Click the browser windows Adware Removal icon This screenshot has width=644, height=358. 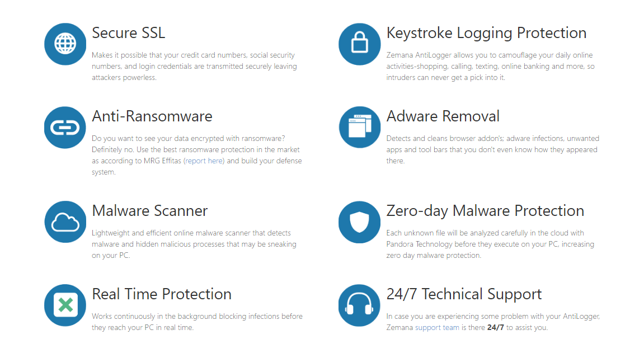[x=359, y=128]
